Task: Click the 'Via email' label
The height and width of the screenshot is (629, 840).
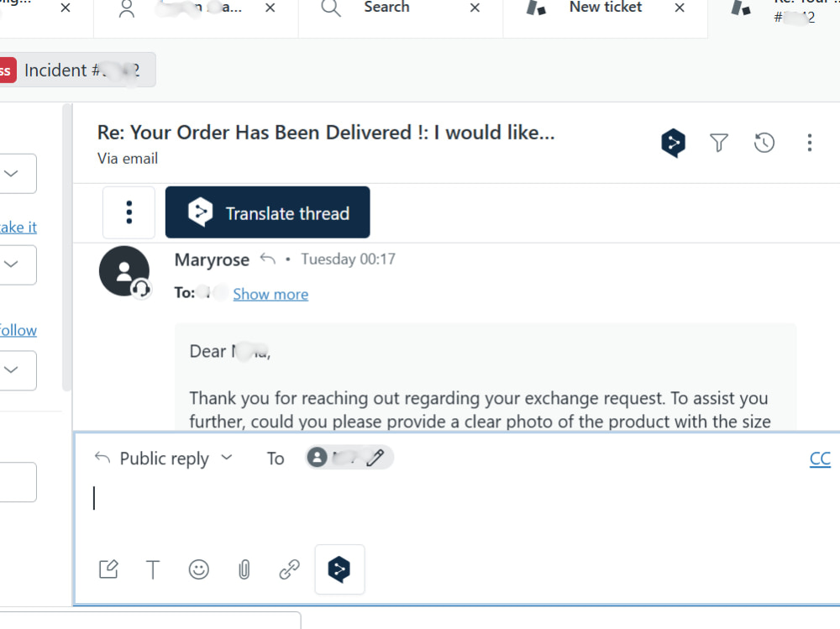Action: (128, 159)
